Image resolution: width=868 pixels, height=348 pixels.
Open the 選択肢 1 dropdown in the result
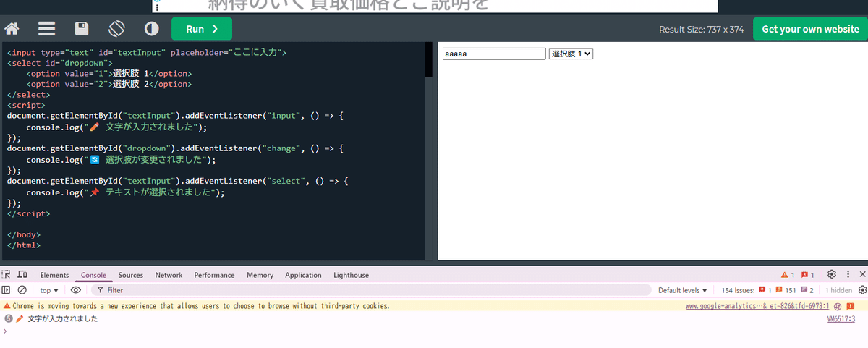(571, 54)
